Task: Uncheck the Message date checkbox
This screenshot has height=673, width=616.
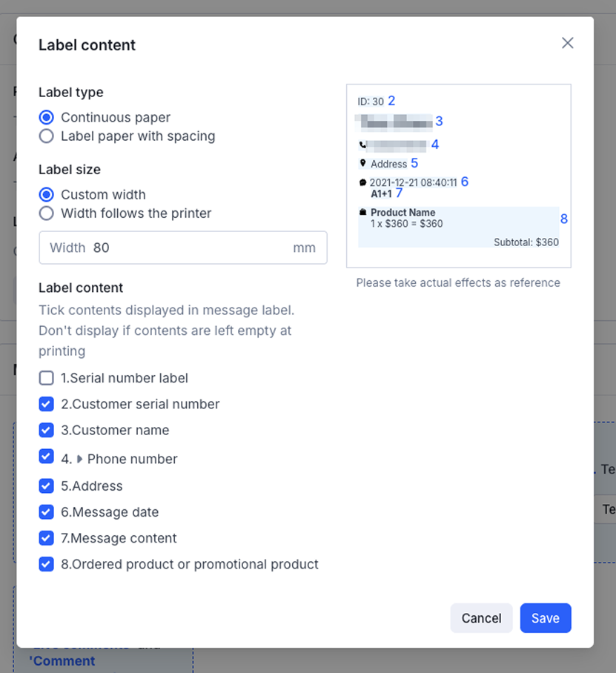Action: click(47, 512)
